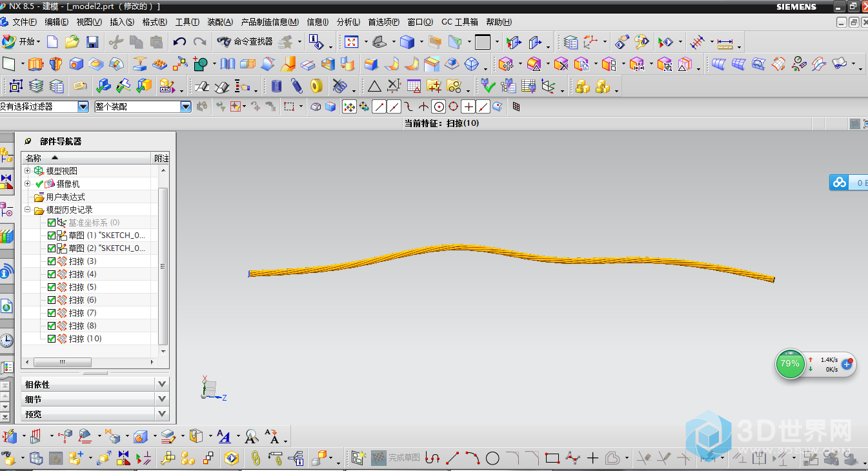Click the Measure Distance ruler icon
868x471 pixels.
[726, 43]
